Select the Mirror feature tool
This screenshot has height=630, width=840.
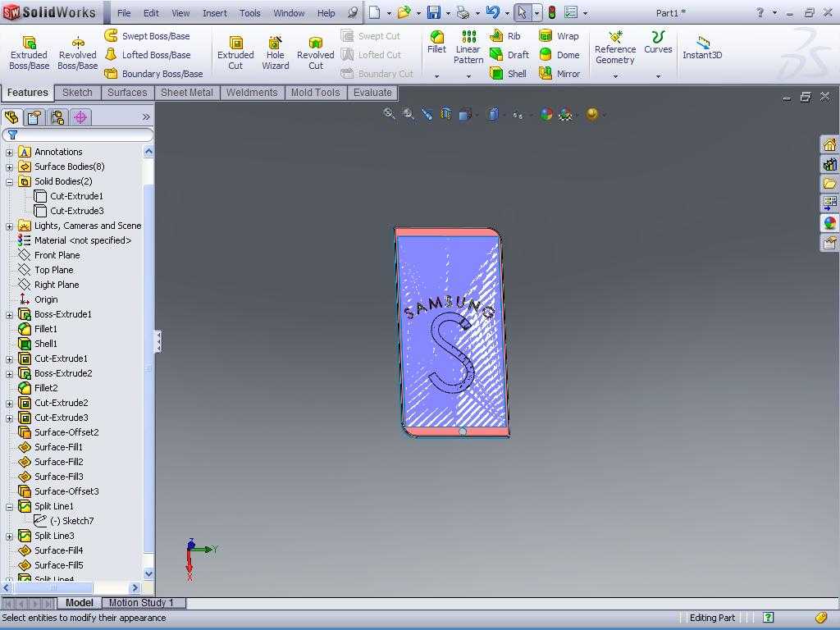[x=559, y=73]
